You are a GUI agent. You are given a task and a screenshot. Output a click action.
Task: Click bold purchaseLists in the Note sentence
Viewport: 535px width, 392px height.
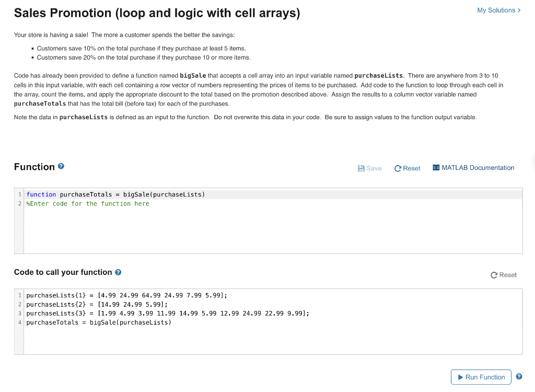[x=84, y=117]
